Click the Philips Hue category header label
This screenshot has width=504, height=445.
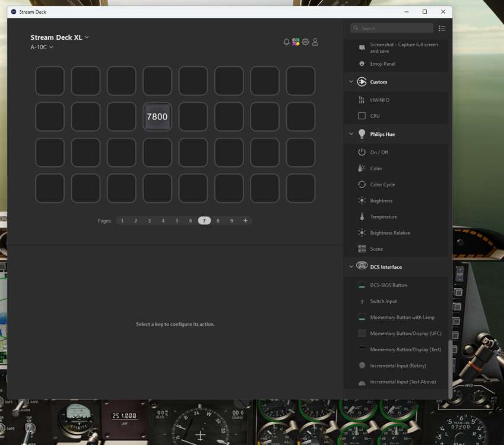coord(382,134)
